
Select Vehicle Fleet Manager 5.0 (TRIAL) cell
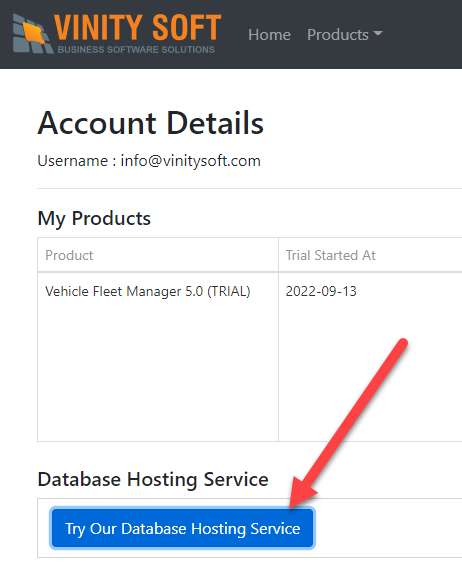point(158,357)
